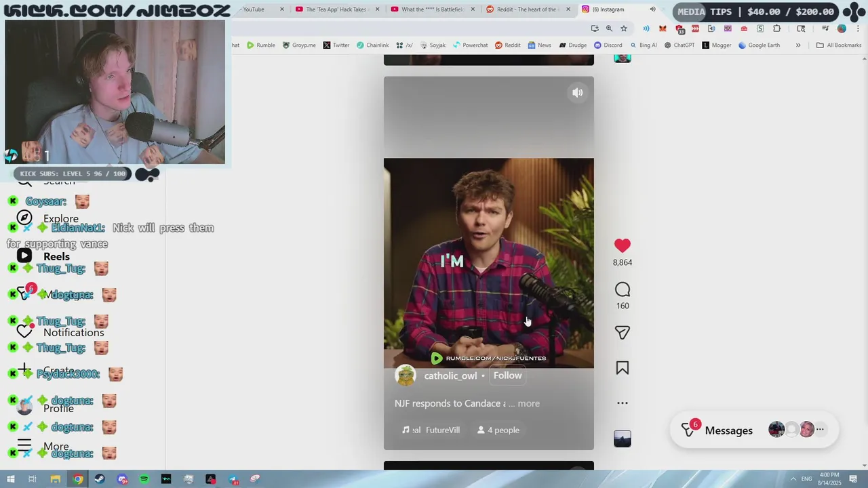Open Notifications in the sidebar
Screen dimensions: 868x488
[x=60, y=332]
